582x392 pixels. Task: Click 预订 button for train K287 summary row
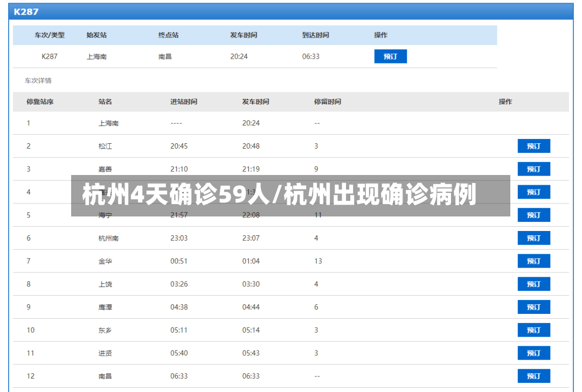pyautogui.click(x=390, y=57)
